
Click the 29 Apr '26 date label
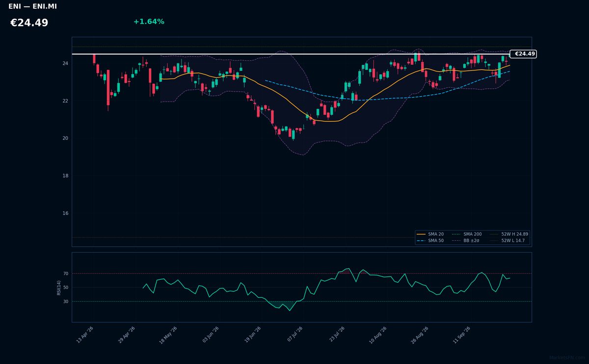[x=126, y=335]
